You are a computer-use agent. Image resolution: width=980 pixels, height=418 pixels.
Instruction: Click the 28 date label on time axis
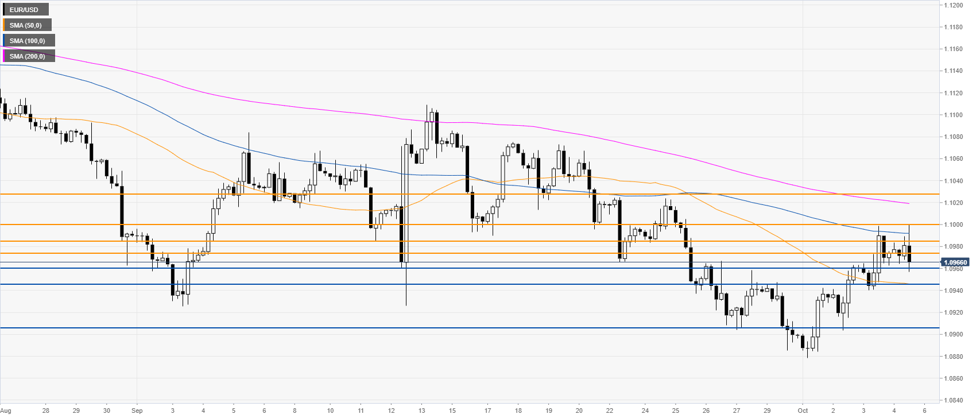click(46, 411)
